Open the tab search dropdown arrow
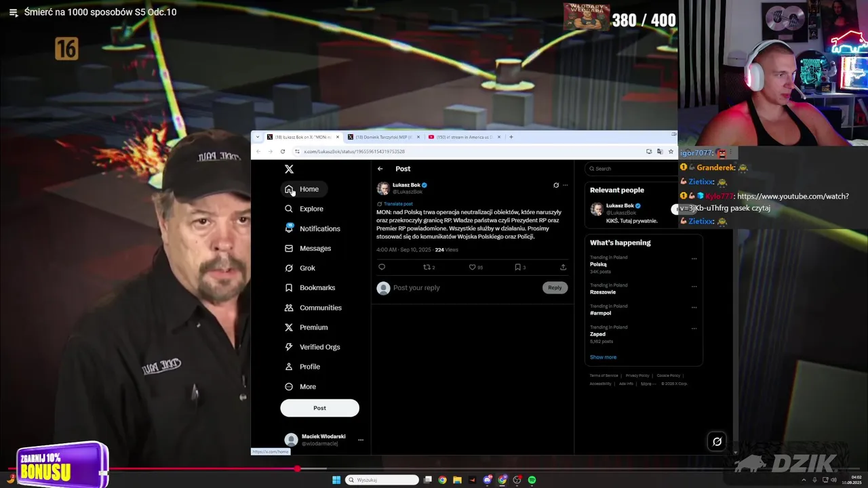 tap(258, 137)
